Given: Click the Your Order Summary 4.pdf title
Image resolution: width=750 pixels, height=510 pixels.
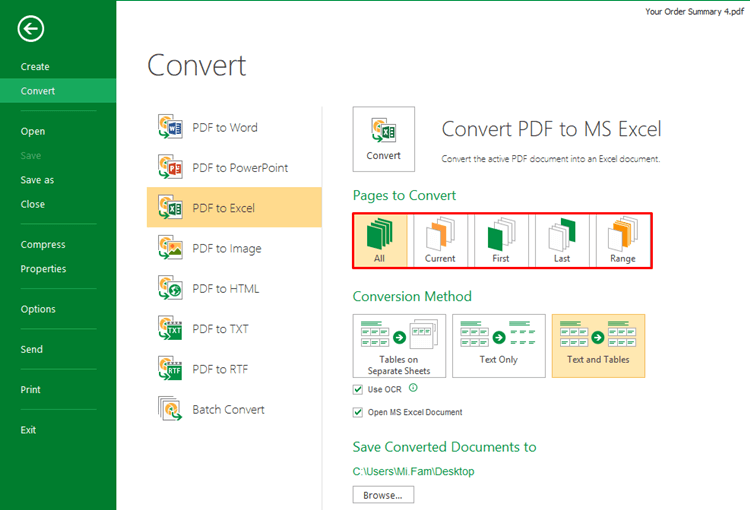Looking at the screenshot, I should (694, 11).
